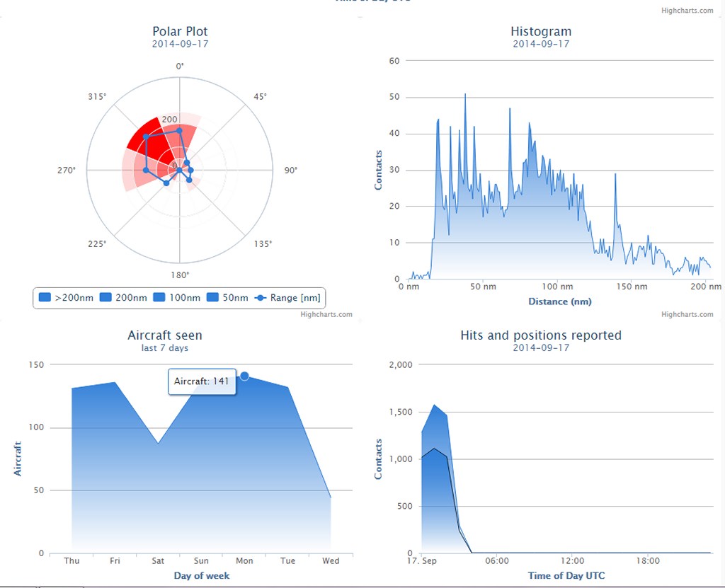Click the '100 nm' Distance axis label
The width and height of the screenshot is (725, 588).
point(558,287)
